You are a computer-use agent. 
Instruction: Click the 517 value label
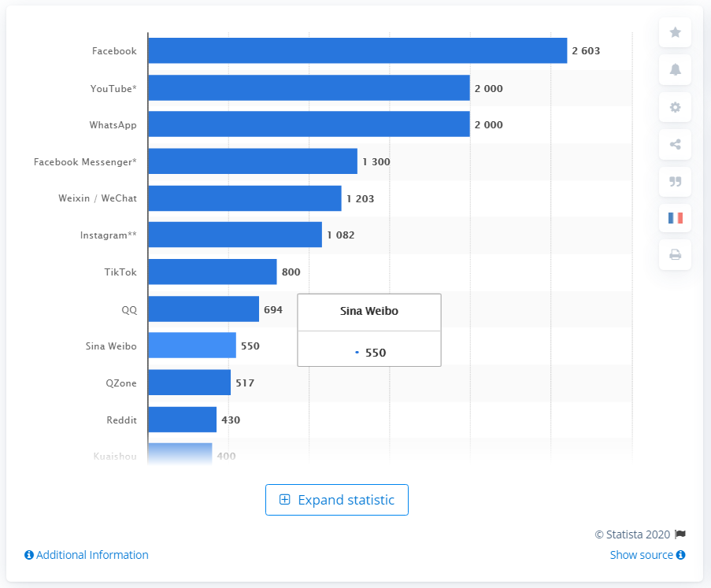[x=245, y=383]
